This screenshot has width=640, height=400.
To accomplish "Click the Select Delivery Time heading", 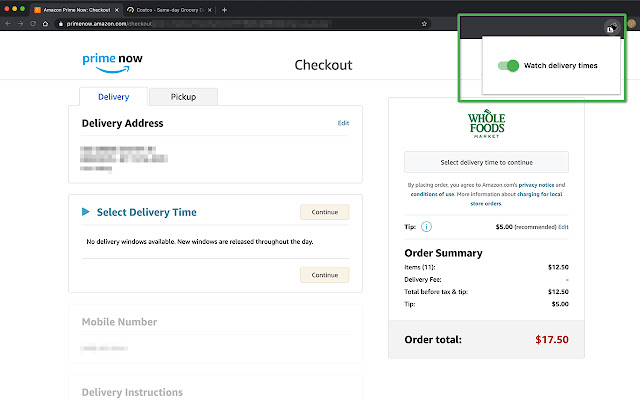I will click(x=147, y=212).
